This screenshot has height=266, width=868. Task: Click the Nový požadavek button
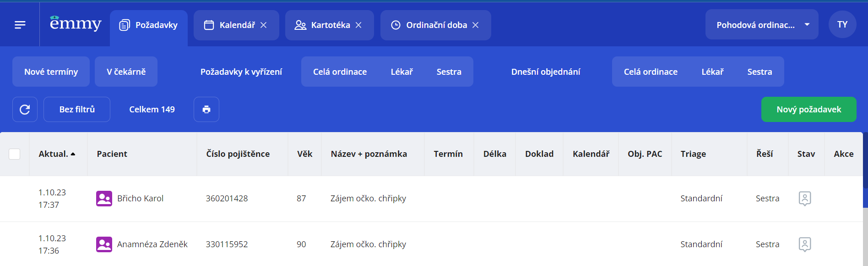click(808, 109)
